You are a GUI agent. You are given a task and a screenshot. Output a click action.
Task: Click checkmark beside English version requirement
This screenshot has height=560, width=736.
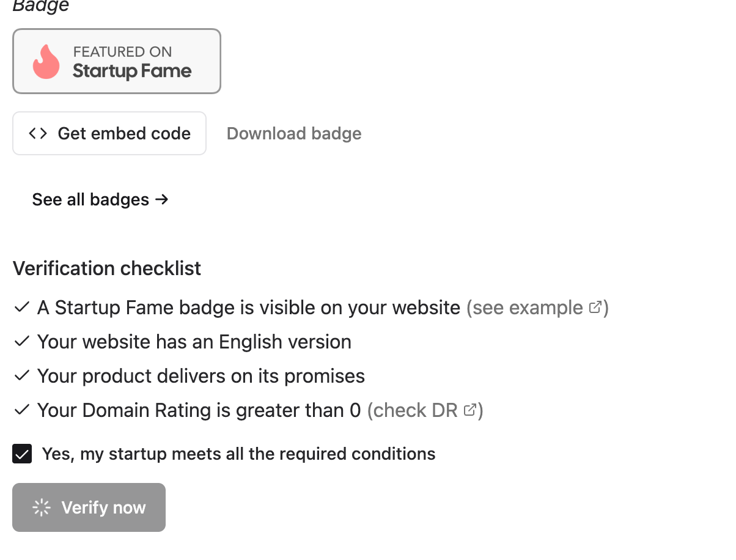pyautogui.click(x=22, y=341)
